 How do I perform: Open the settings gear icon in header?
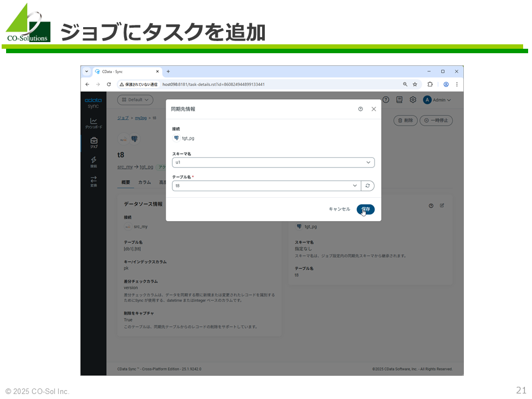point(412,100)
